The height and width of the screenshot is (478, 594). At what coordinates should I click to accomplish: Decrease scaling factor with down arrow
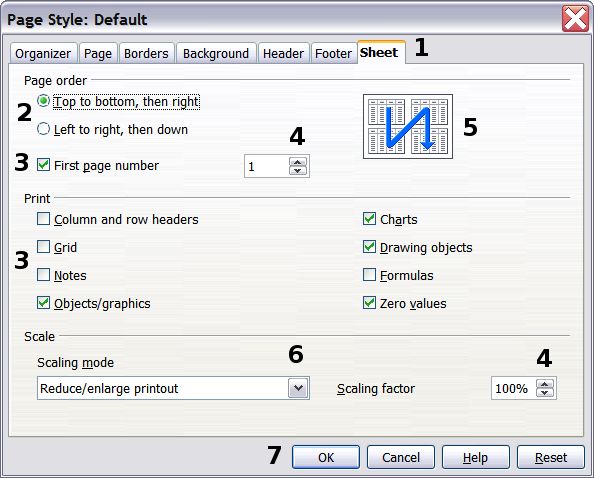(x=545, y=392)
